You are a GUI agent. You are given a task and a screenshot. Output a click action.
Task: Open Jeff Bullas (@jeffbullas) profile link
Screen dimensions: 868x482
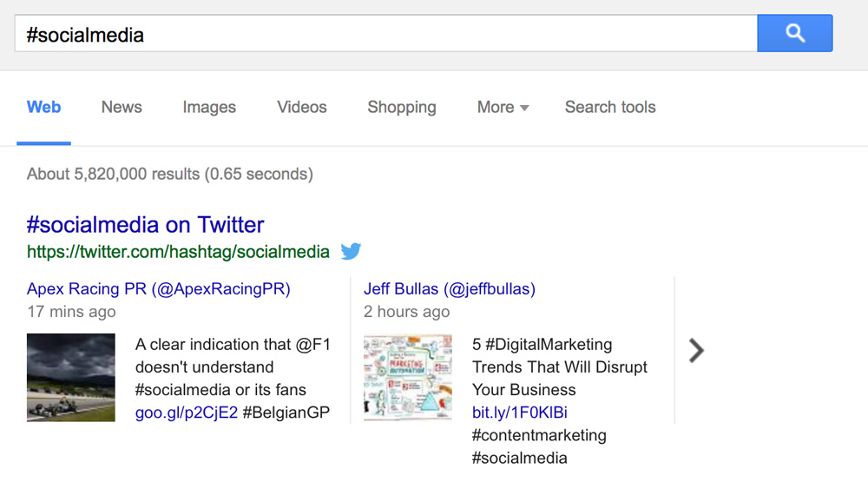450,288
